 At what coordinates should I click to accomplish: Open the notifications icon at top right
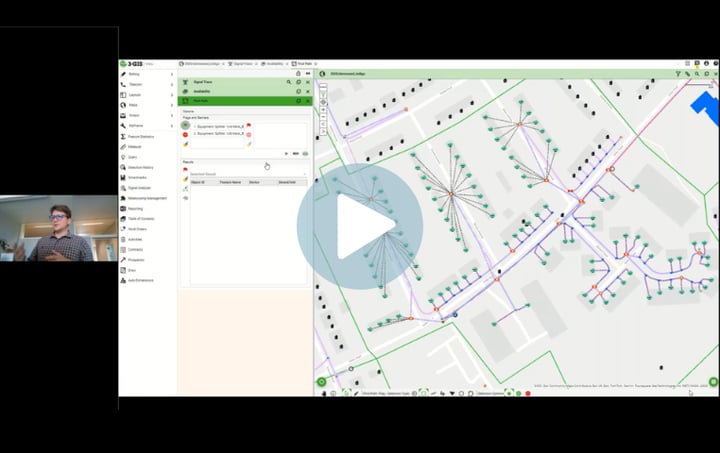point(697,64)
